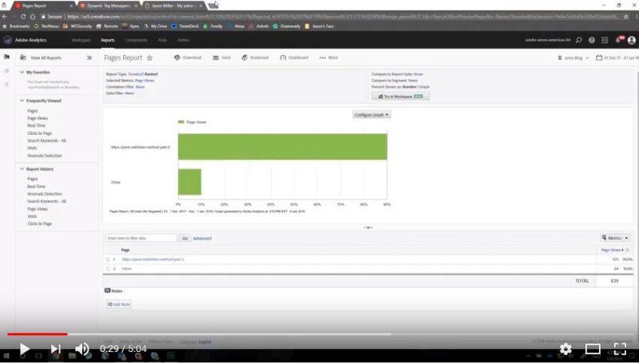This screenshot has width=639, height=364.
Task: Open Clicks to Page under Frequently Viewed
Action: pos(39,133)
